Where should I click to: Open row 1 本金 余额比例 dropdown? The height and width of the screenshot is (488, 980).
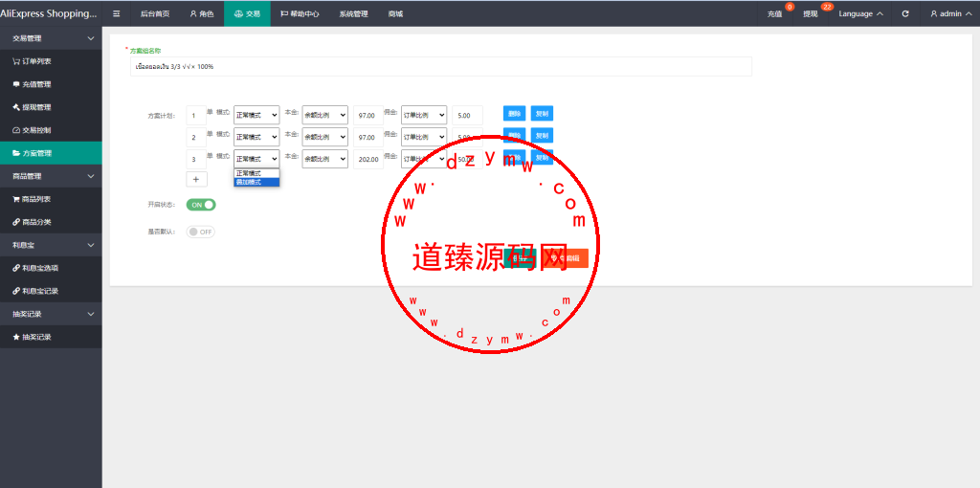(325, 115)
